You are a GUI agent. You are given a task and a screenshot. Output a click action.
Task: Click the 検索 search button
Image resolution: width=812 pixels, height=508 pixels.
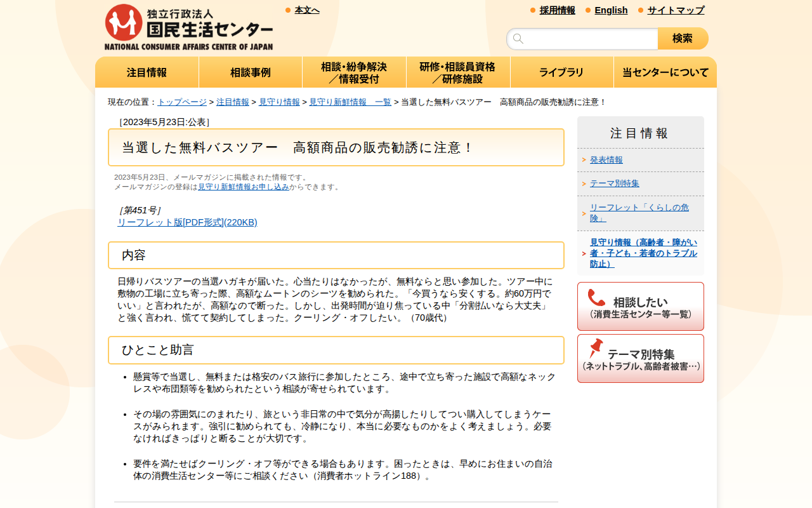point(683,39)
